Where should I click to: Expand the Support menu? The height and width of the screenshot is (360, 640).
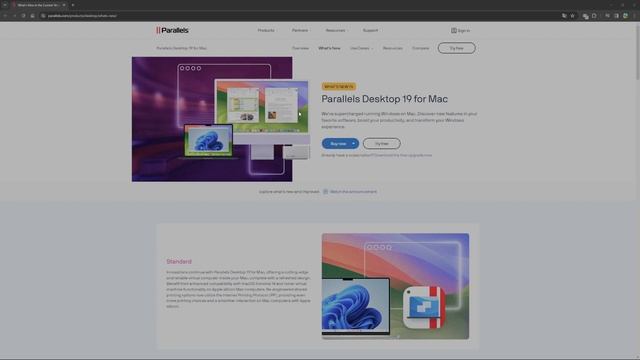[371, 31]
